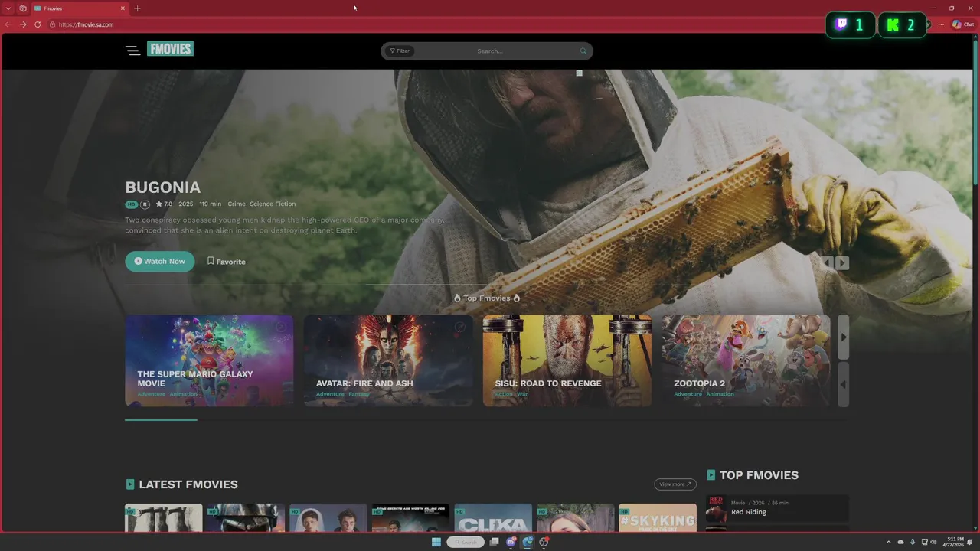Go to previous hero slide arrow

pos(828,263)
